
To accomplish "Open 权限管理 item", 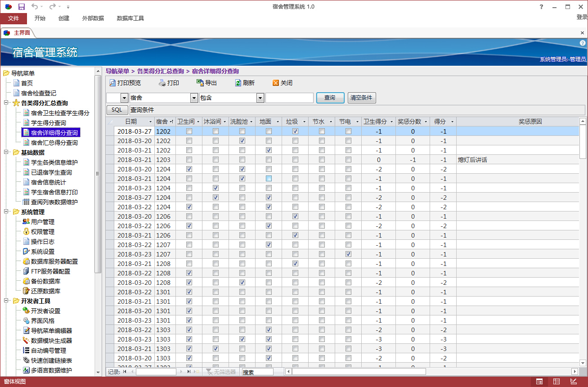I will pyautogui.click(x=43, y=232).
